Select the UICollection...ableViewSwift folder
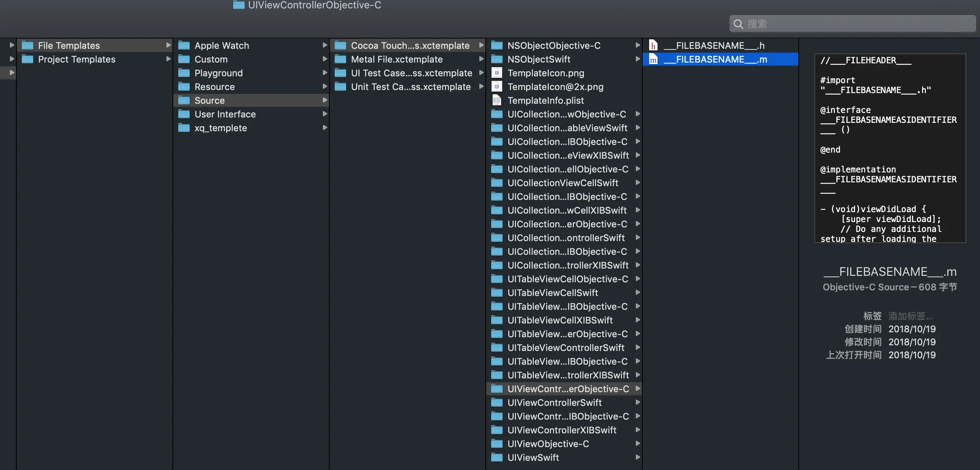Viewport: 980px width, 470px height. click(x=564, y=128)
